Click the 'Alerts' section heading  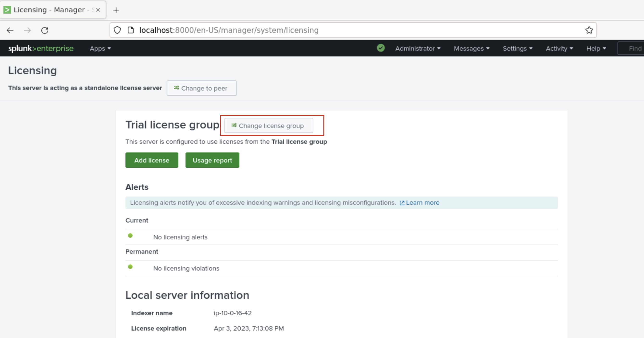coord(137,187)
